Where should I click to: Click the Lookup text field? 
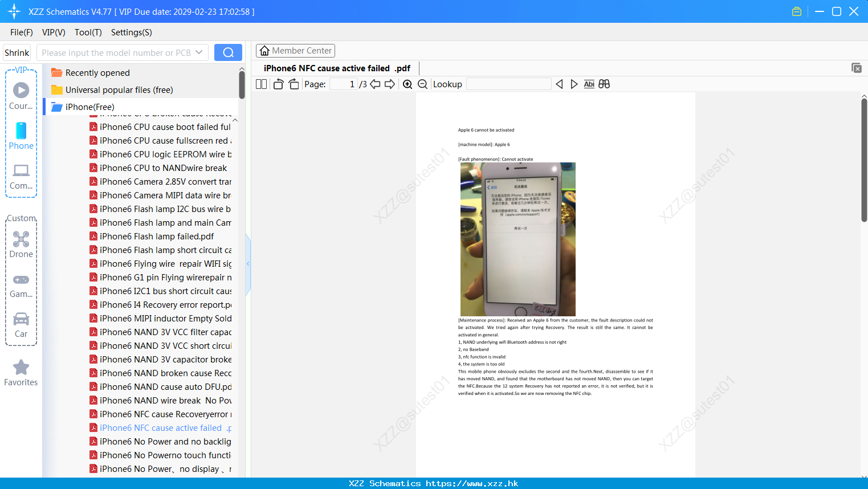tap(508, 84)
